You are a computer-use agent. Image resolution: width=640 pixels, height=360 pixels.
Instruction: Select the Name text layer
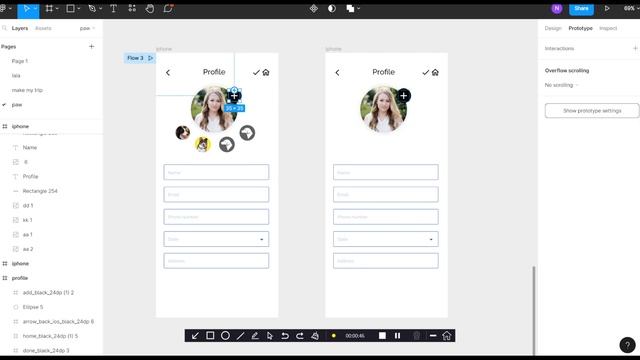[30, 147]
